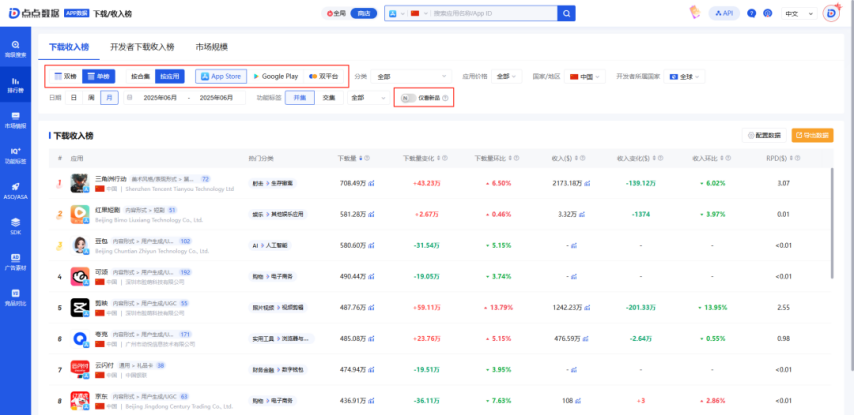Open revenue chart icon beside 1242.23万

(587, 308)
